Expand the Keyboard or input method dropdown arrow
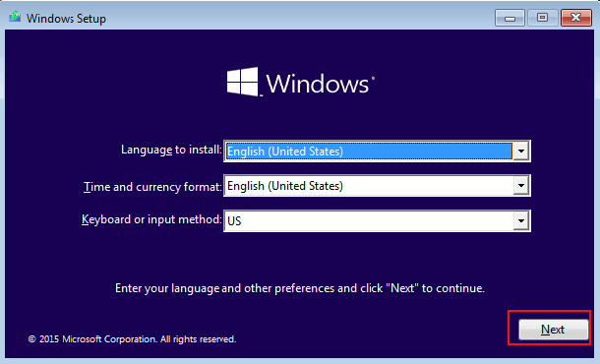Viewport: 600px width, 364px height. [520, 220]
